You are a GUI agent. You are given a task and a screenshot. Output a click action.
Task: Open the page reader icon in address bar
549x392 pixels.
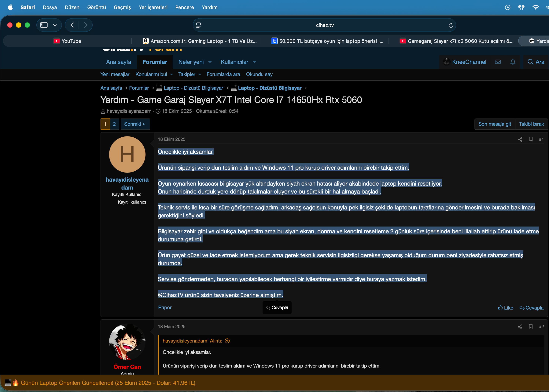[x=199, y=25]
